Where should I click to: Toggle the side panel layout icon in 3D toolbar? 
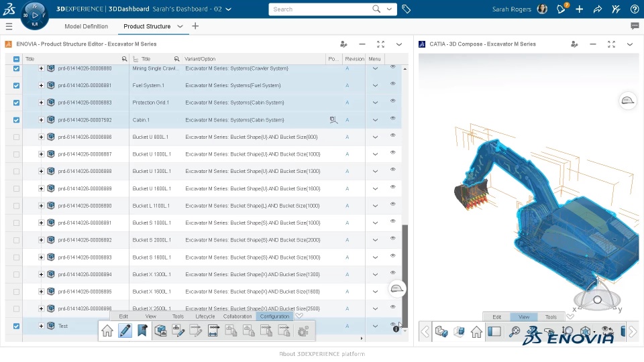pyautogui.click(x=494, y=331)
